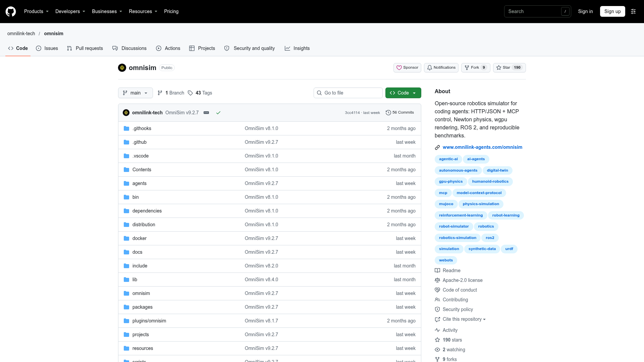Screen dimensions: 644x362
Task: Expand the Developers menu
Action: [70, 11]
